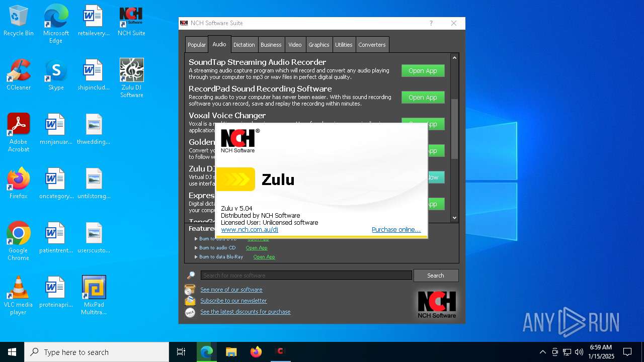Launch Microsoft Edge from the desktop

pyautogui.click(x=56, y=24)
